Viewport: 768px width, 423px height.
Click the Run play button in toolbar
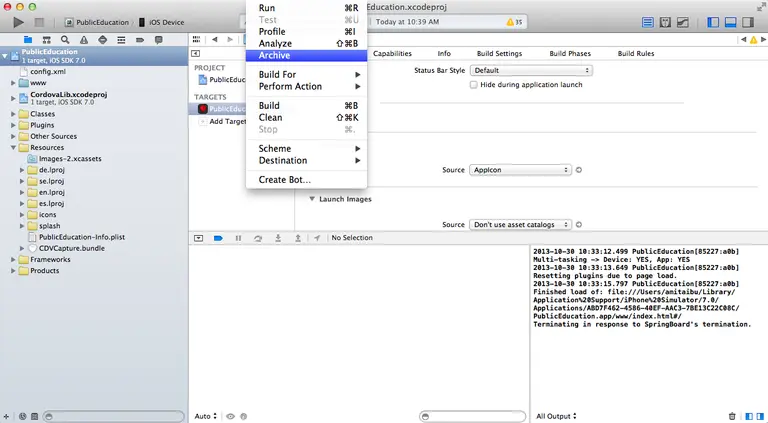point(19,22)
